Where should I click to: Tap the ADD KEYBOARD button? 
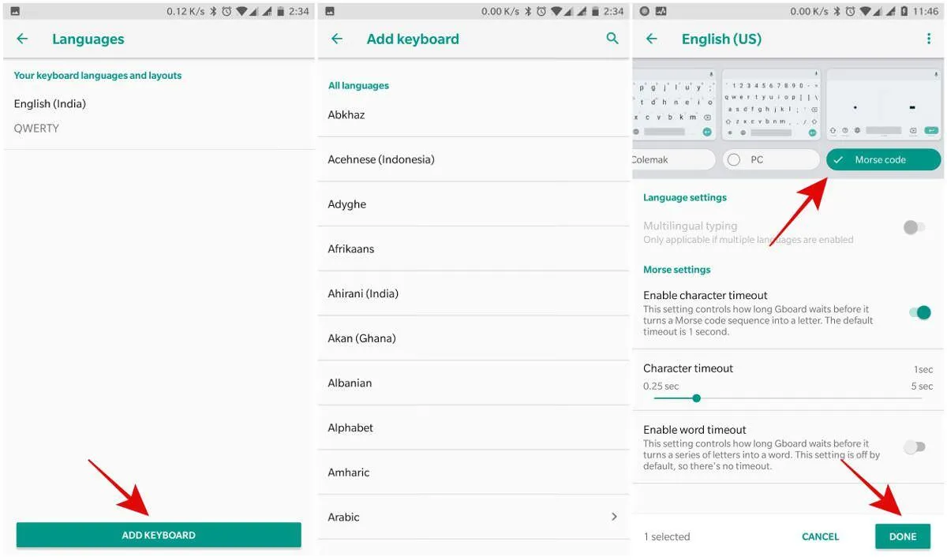159,535
